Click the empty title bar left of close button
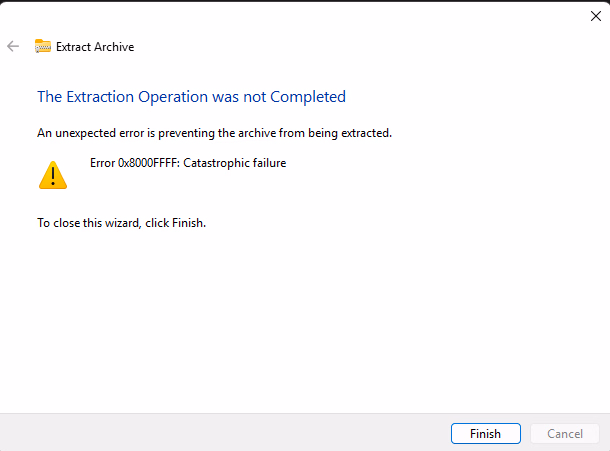This screenshot has height=451, width=610. 300,15
